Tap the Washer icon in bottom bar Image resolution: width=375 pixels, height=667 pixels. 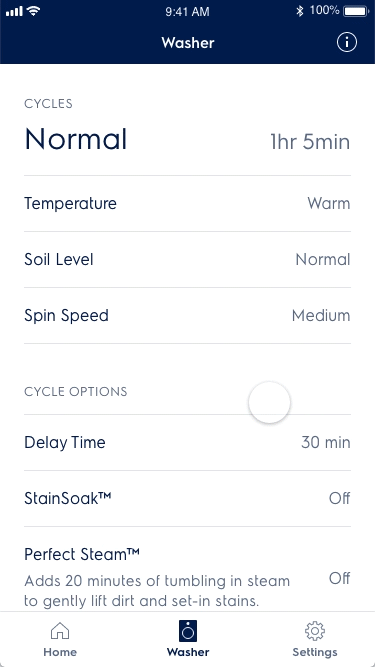tap(188, 631)
